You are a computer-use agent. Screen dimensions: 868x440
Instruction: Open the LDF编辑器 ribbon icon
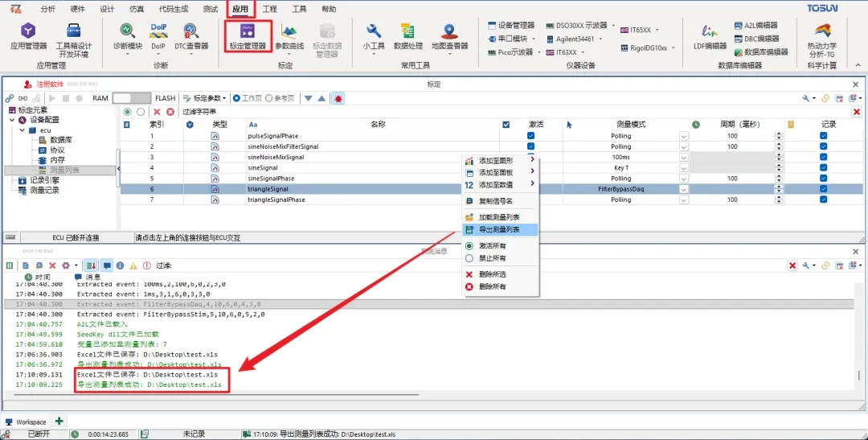click(710, 36)
